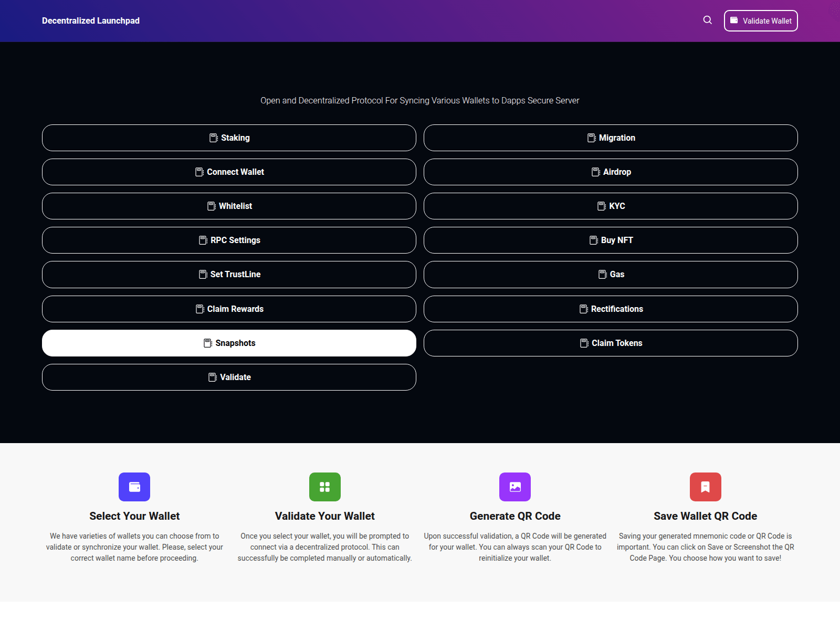Viewport: 840px width, 630px height.
Task: Choose the Claim Rewards option
Action: pyautogui.click(x=229, y=309)
